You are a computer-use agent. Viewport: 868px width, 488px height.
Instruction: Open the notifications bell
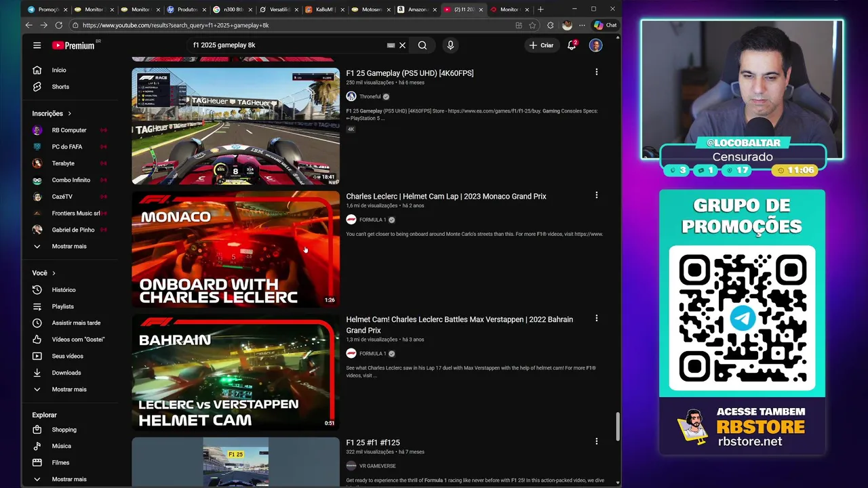[572, 45]
